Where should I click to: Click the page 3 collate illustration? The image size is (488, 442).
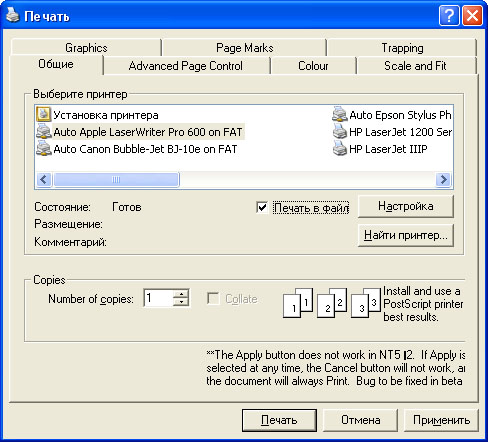pyautogui.click(x=366, y=303)
